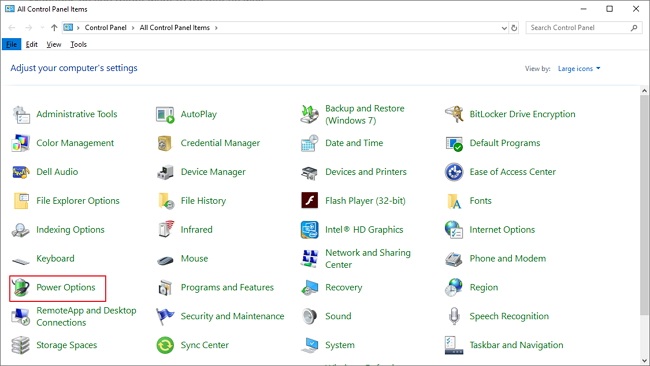
Task: Click the Devices and Printers icon
Action: point(310,172)
